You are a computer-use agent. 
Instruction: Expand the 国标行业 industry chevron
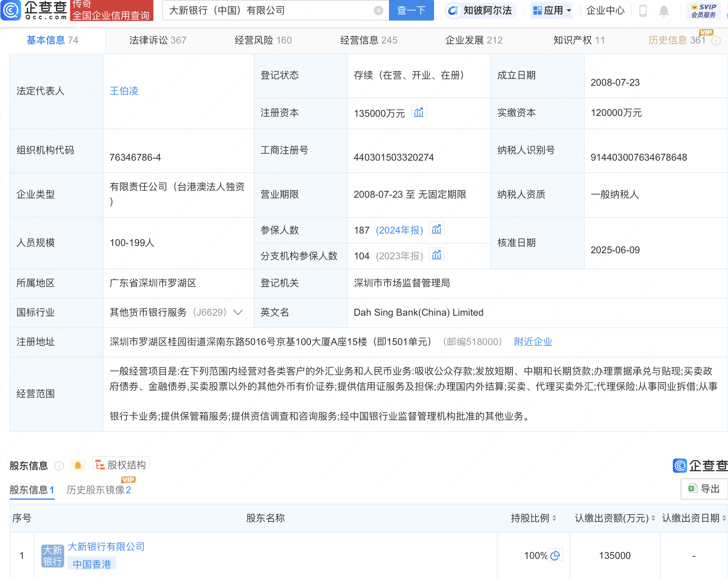(x=238, y=312)
